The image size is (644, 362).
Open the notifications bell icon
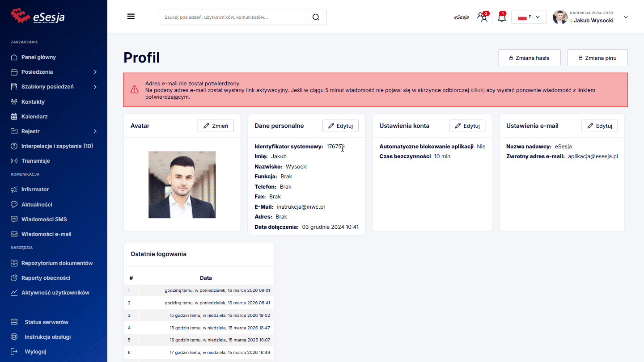[x=502, y=17]
